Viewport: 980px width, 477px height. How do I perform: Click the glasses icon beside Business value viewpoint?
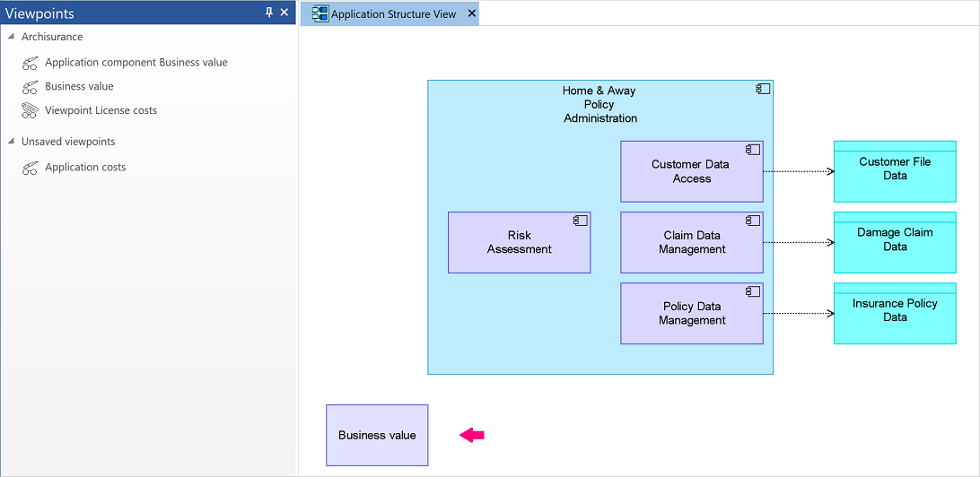(x=30, y=87)
